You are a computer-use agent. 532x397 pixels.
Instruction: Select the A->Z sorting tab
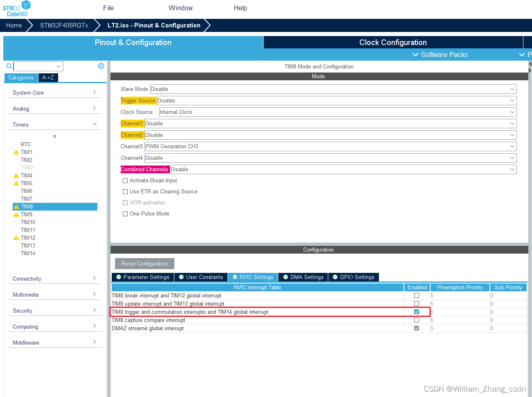tap(48, 77)
